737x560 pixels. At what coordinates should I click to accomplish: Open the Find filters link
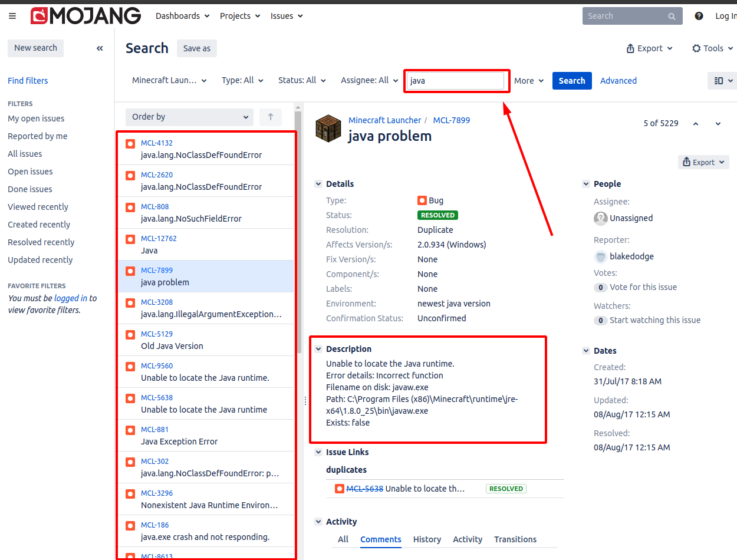pyautogui.click(x=28, y=81)
